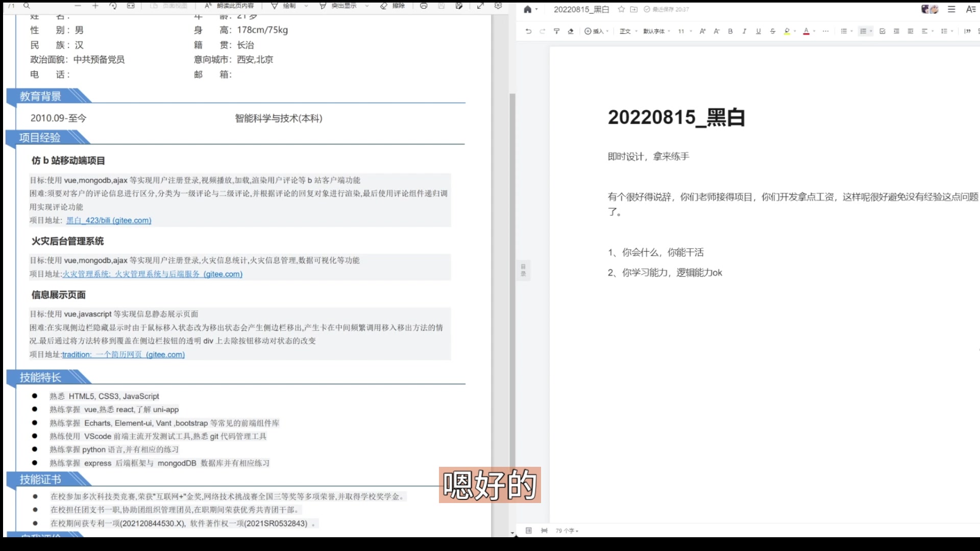Rotate the PDF page
Image resolution: width=980 pixels, height=551 pixels.
tap(113, 6)
